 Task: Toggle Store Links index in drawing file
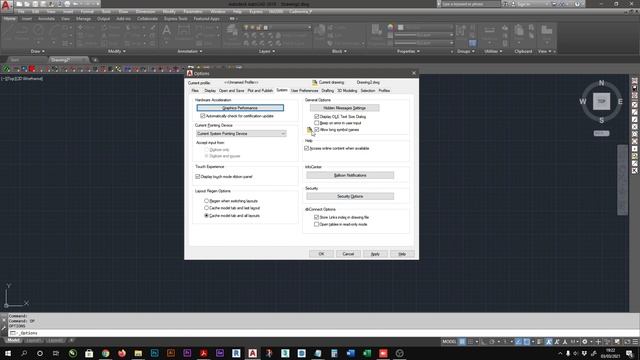pos(316,217)
